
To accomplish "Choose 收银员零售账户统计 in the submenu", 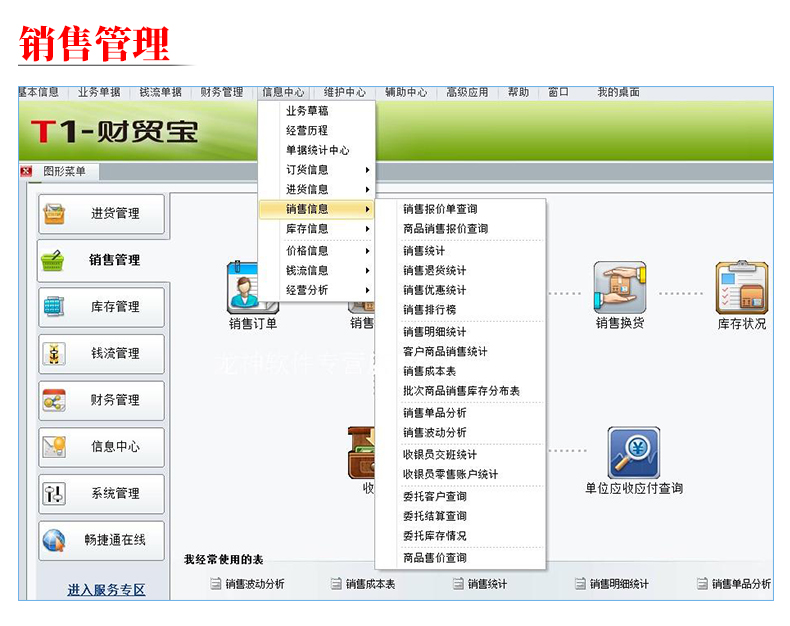I will pos(460,474).
